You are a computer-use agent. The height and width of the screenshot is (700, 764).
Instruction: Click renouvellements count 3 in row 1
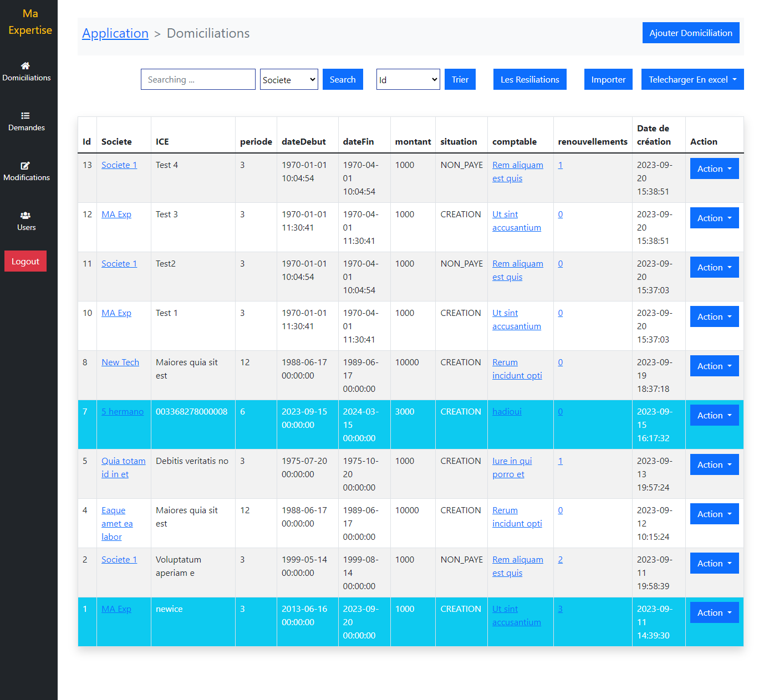[x=561, y=609]
